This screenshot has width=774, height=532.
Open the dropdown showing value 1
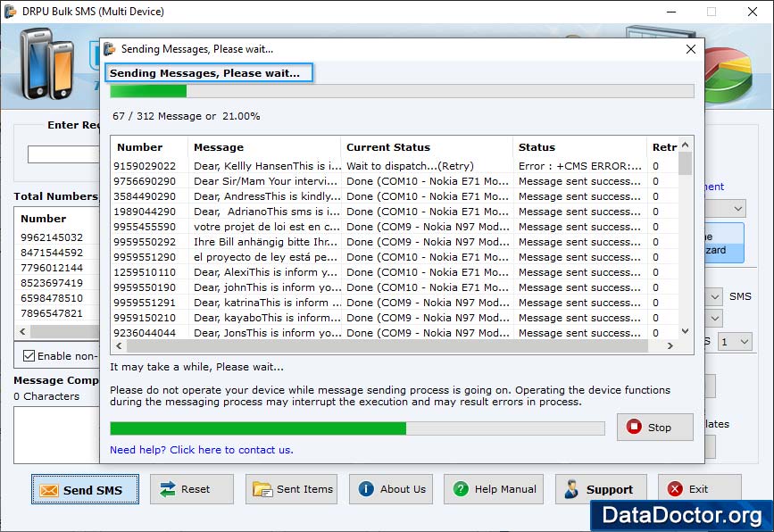click(735, 342)
